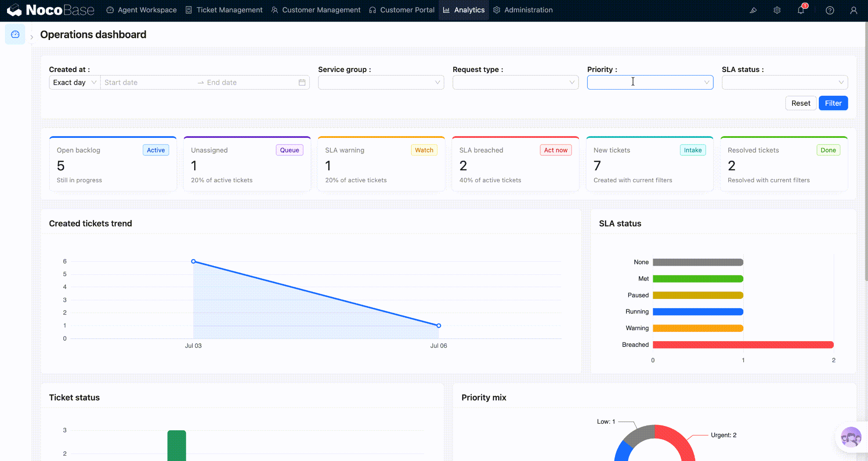Click the Watch tag on SLA warning
The width and height of the screenshot is (868, 461).
(424, 150)
